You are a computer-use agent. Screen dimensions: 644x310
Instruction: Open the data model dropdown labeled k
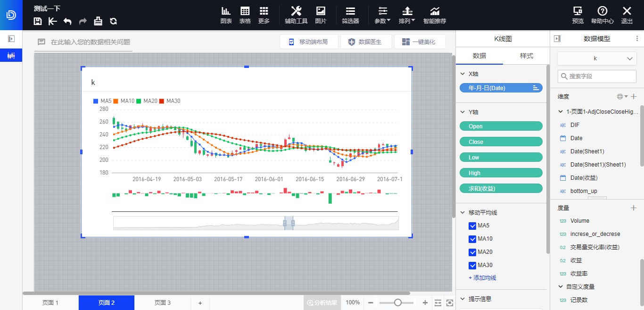click(x=597, y=59)
